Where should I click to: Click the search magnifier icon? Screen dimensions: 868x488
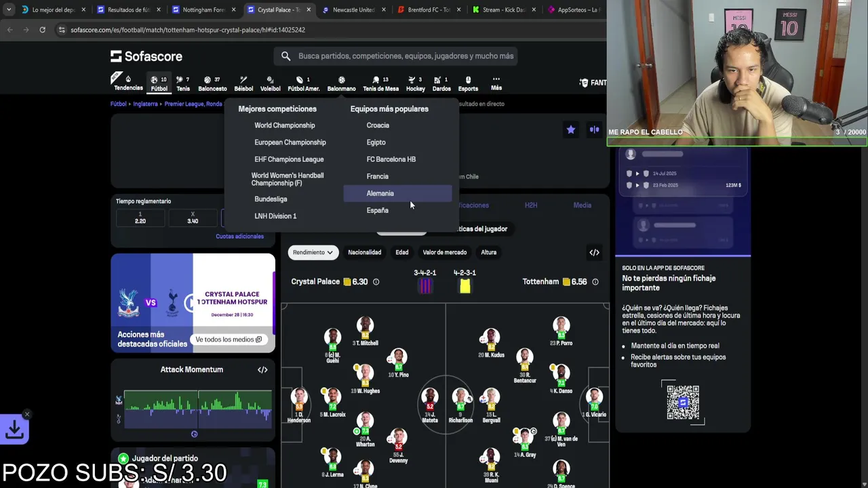point(285,56)
